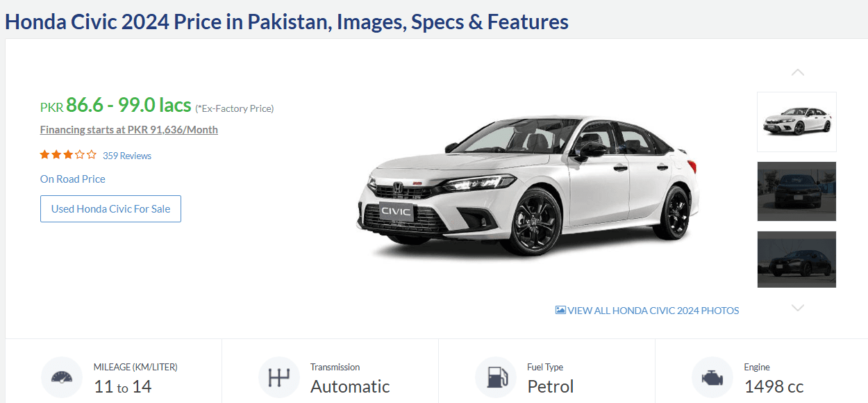Viewport: 868px width, 403px height.
Task: Click the PKR 86.6 - 99.0 lacs price
Action: click(x=115, y=106)
